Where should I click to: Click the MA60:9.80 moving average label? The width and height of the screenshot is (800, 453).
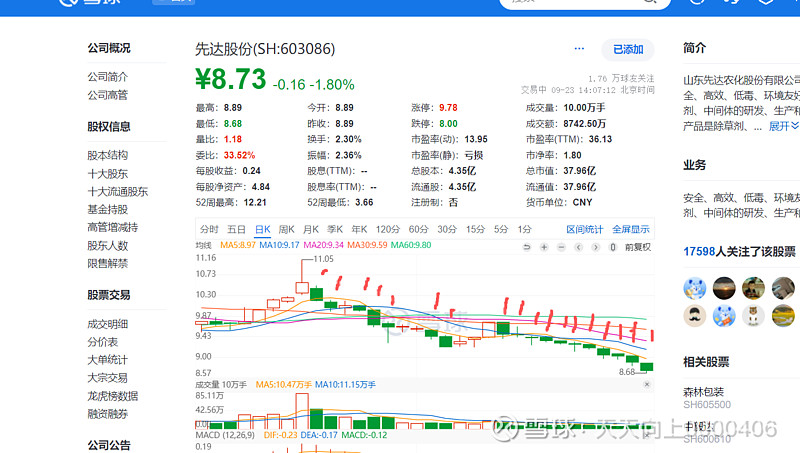[x=411, y=245]
